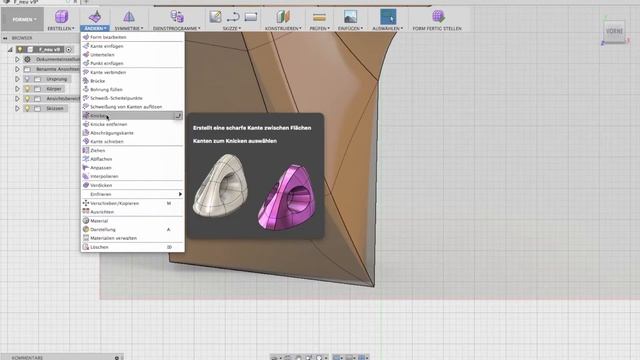Choose Kante schieben from the menu

[x=133, y=141]
